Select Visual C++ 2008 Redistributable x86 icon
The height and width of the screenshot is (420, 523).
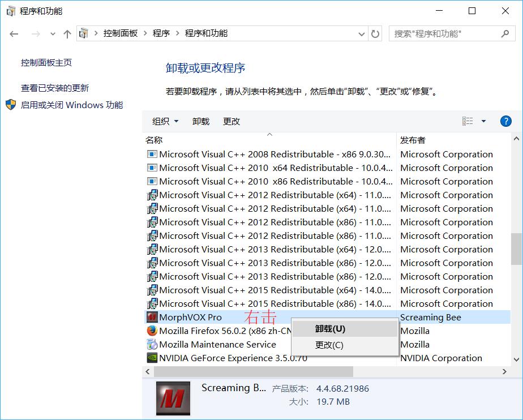[x=152, y=154]
